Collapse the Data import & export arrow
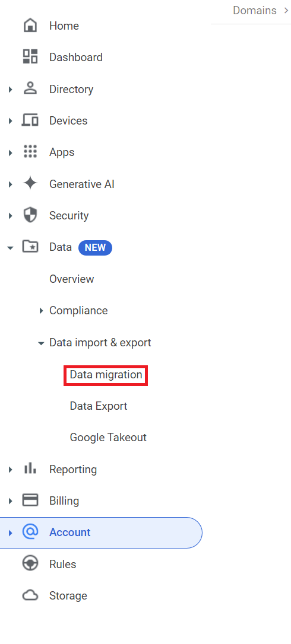The image size is (291, 644). [41, 343]
